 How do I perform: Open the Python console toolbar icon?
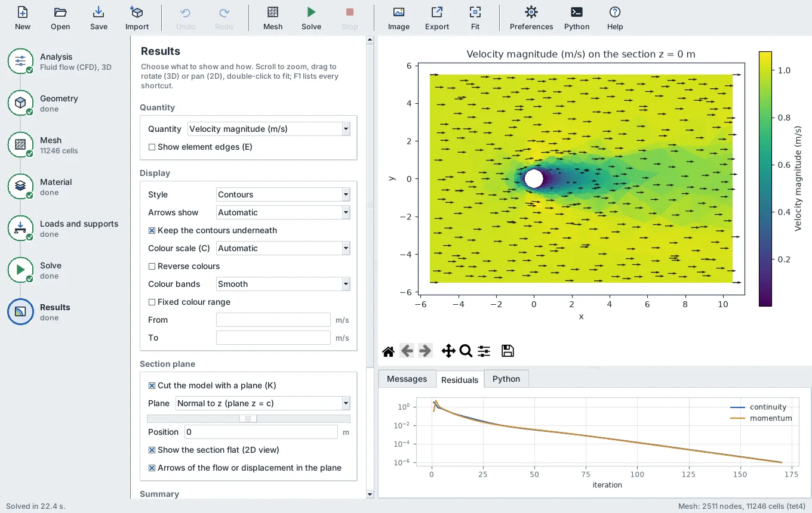pos(577,18)
